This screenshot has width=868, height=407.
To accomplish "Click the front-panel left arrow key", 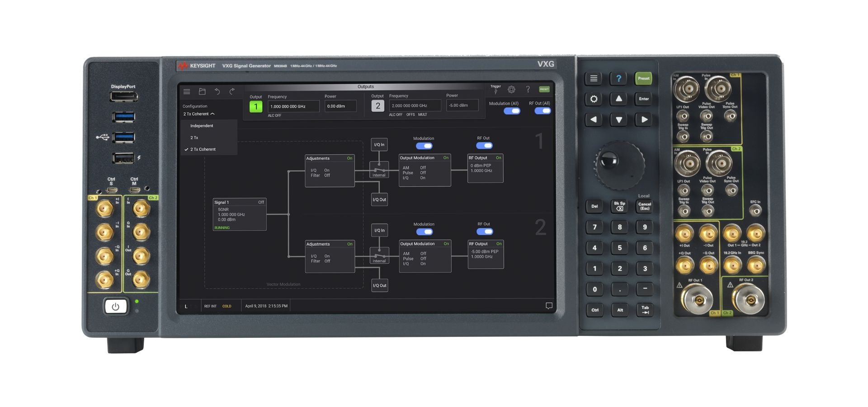I will [x=594, y=120].
